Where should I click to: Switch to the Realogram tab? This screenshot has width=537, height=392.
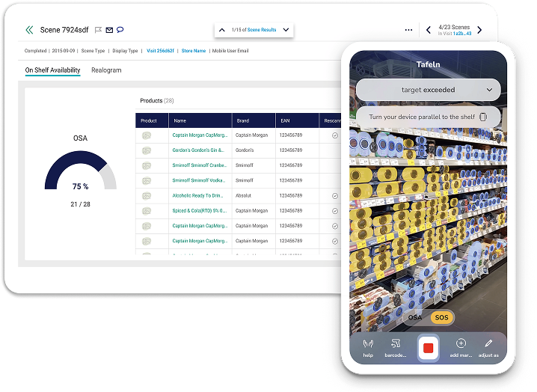tap(106, 70)
